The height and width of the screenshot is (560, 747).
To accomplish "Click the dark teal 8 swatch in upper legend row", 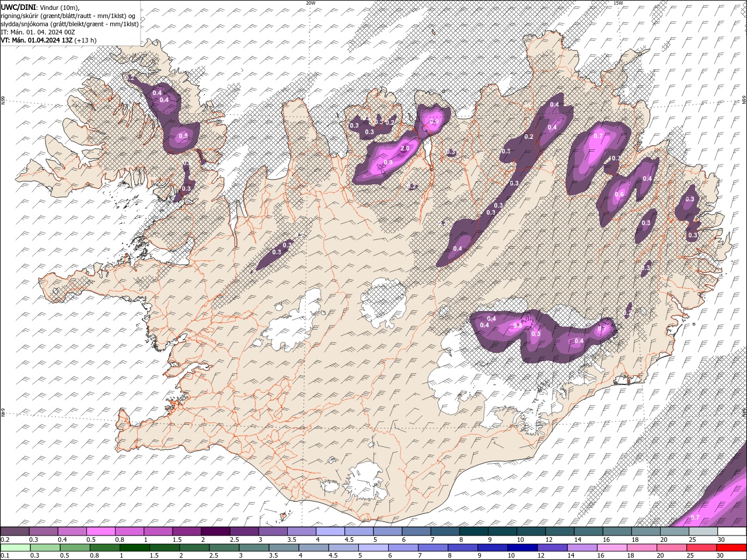I will 474,531.
